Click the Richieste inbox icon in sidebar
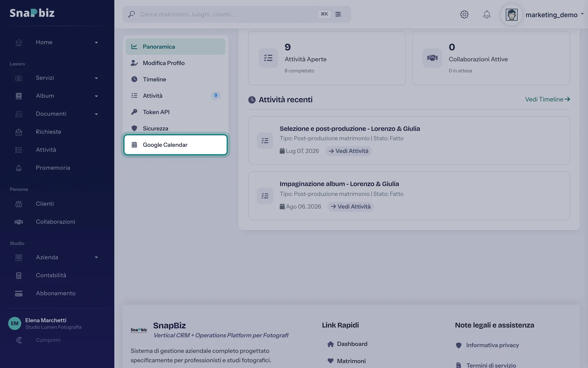The height and width of the screenshot is (368, 588). pos(19,132)
